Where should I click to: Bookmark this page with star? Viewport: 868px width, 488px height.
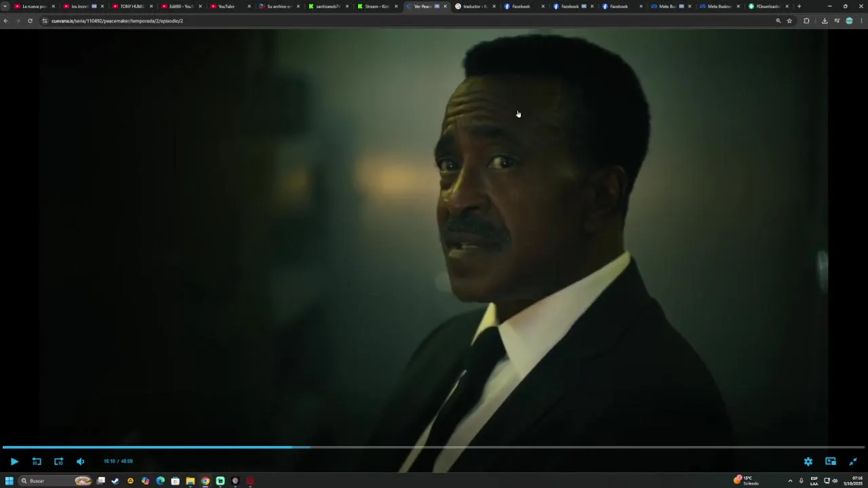coord(789,21)
